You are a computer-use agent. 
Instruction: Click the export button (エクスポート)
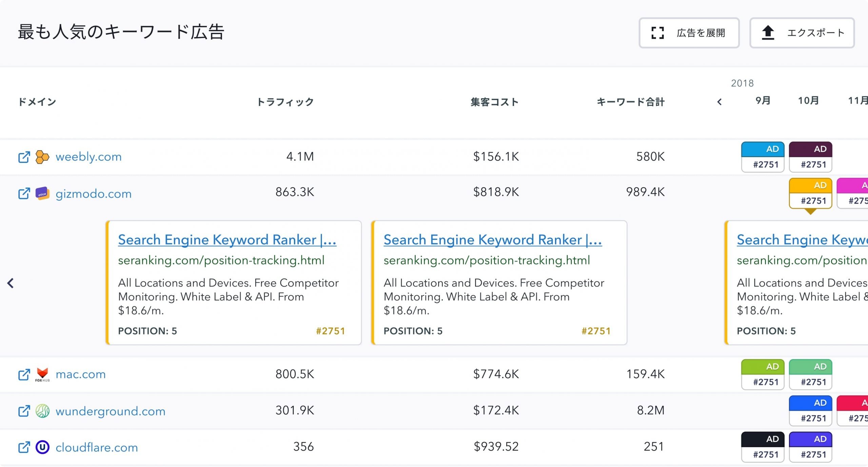802,33
